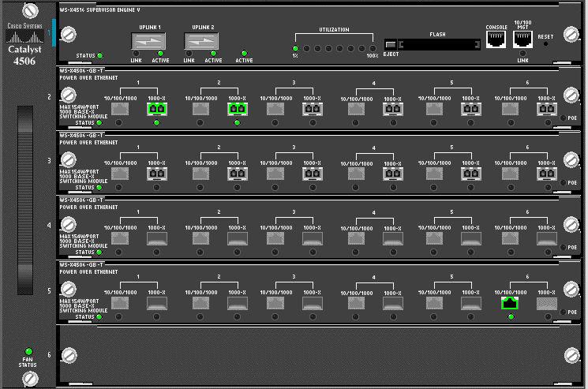This screenshot has height=389, width=588.
Task: Select slot 5 port 4 1000-X port
Action: point(392,304)
